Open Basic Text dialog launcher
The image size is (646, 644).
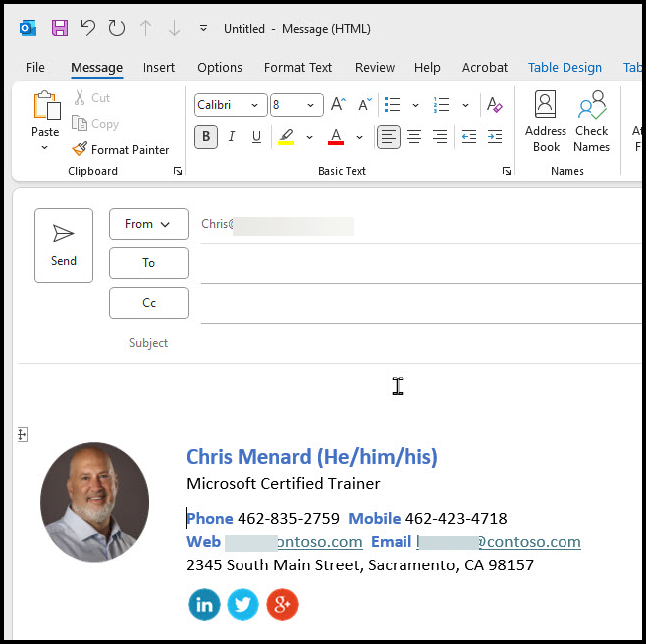click(x=507, y=171)
